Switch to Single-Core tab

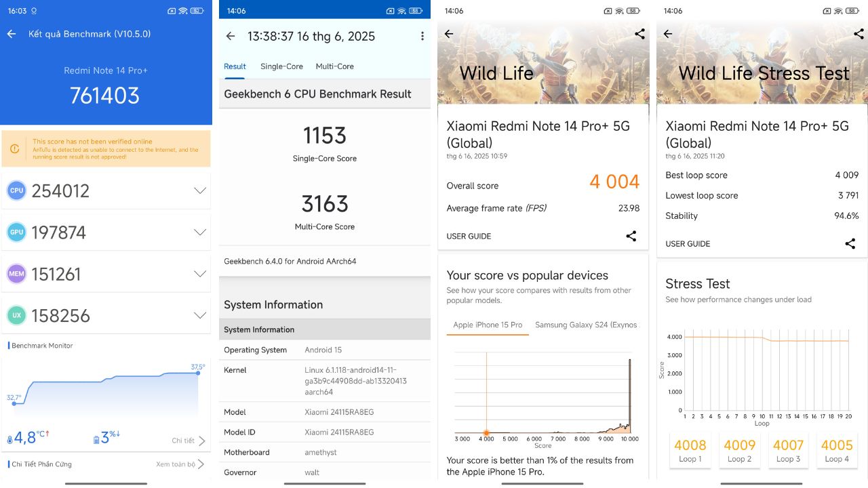(x=281, y=66)
